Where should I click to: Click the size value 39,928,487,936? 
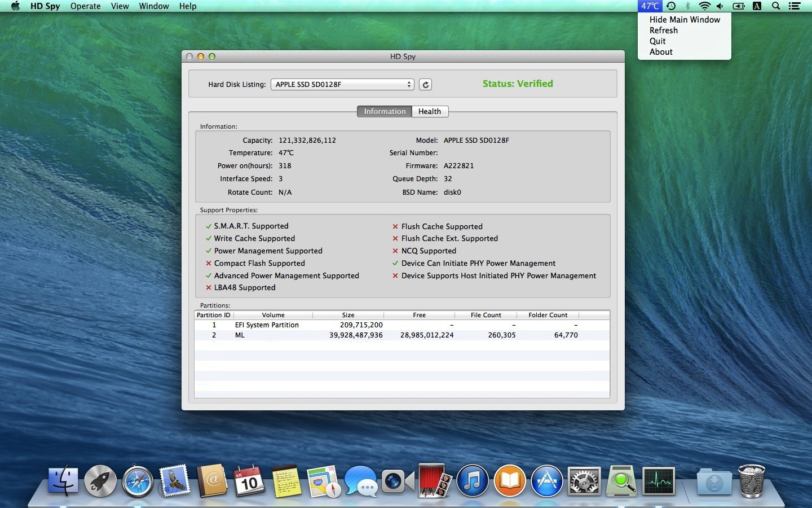pyautogui.click(x=356, y=335)
